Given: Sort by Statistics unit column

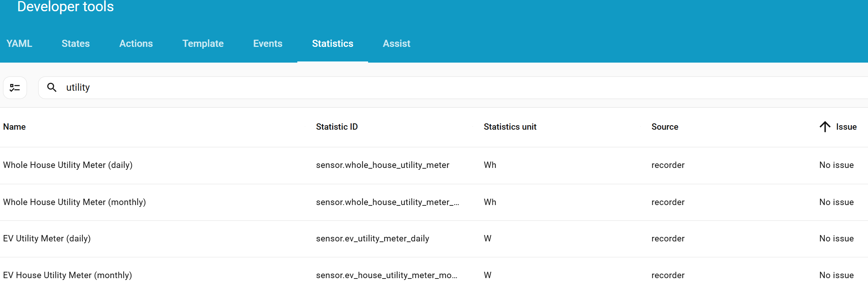Looking at the screenshot, I should [510, 127].
